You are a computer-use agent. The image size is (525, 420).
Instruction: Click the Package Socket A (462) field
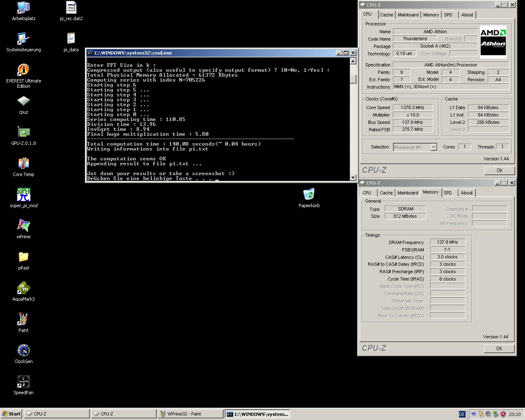[x=435, y=46]
